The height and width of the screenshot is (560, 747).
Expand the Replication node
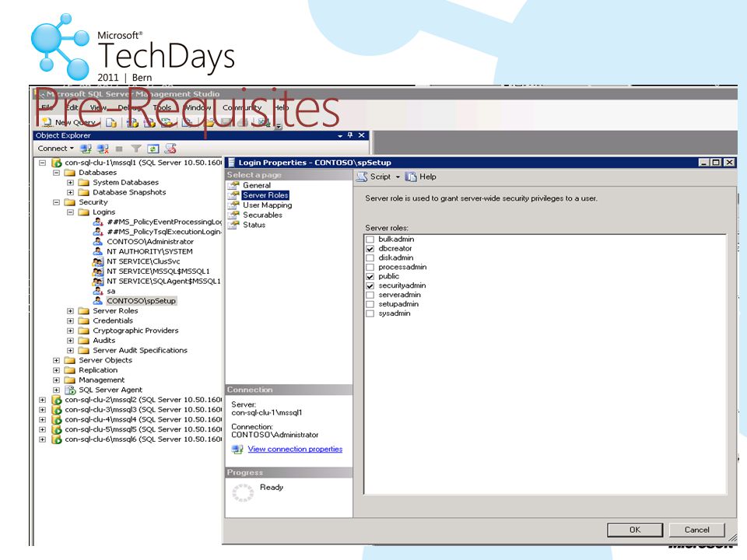tap(56, 370)
